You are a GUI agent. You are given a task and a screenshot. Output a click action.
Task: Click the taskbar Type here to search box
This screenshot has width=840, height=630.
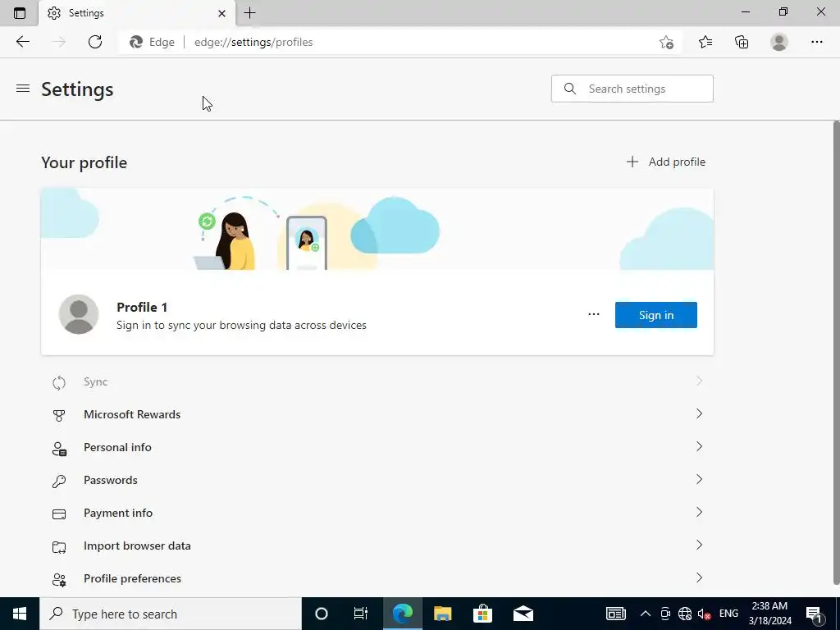point(171,614)
